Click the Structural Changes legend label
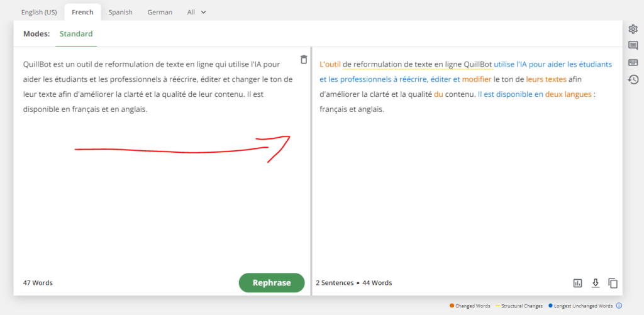644x315 pixels. tap(522, 306)
